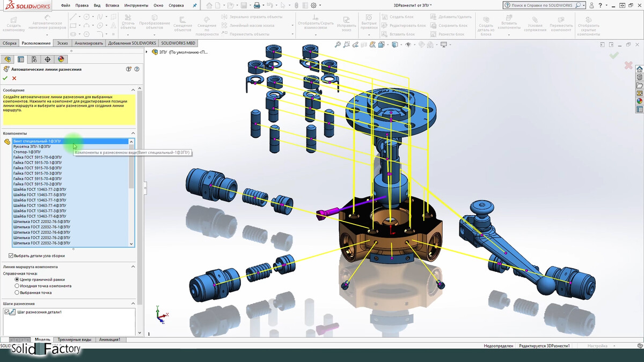Select 'Исходная точка компонента' radio button
This screenshot has height=362, width=644.
pos(17,286)
